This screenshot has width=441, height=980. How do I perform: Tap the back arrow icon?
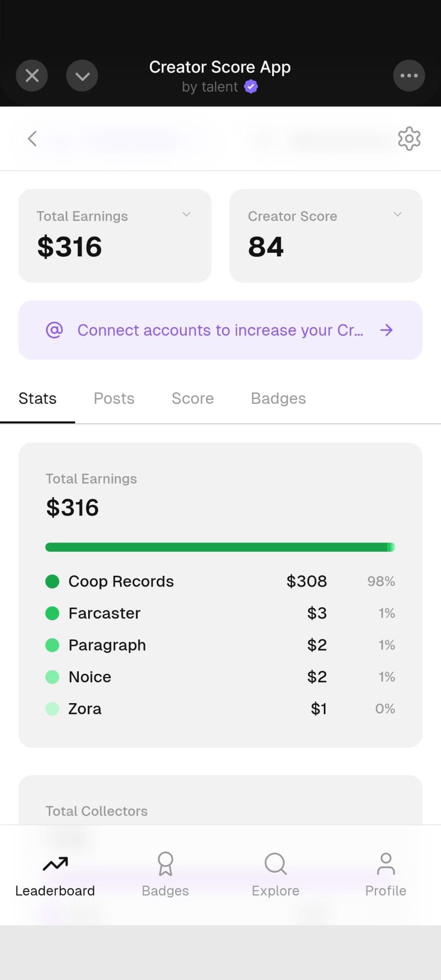32,139
